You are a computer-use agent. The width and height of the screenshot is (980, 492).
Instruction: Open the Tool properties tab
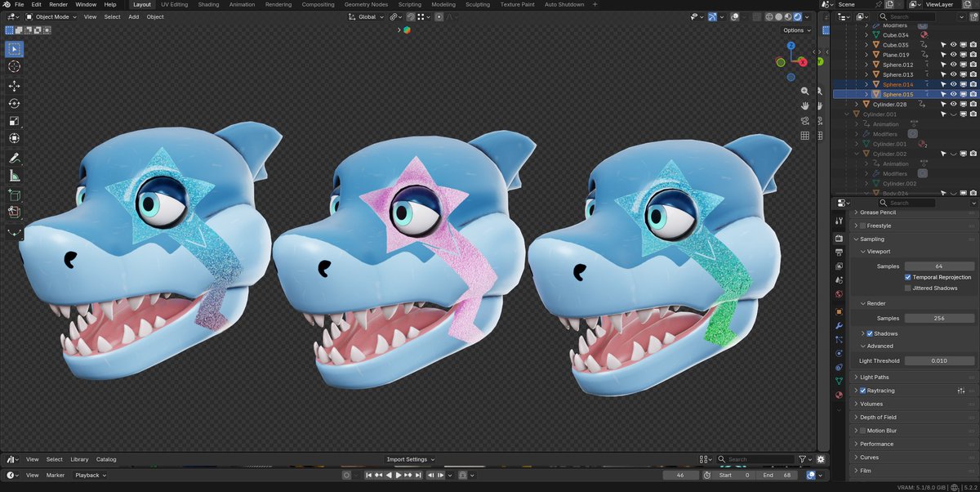(839, 221)
